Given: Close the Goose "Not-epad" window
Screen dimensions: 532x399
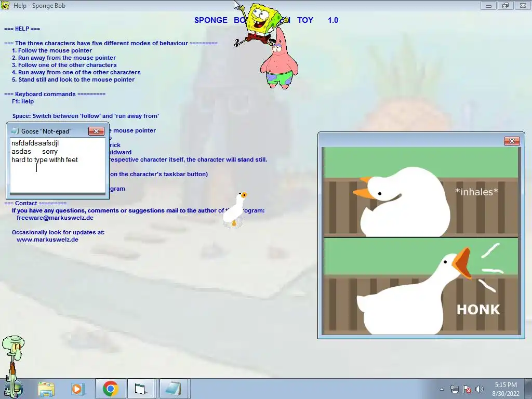Looking at the screenshot, I should coord(96,131).
